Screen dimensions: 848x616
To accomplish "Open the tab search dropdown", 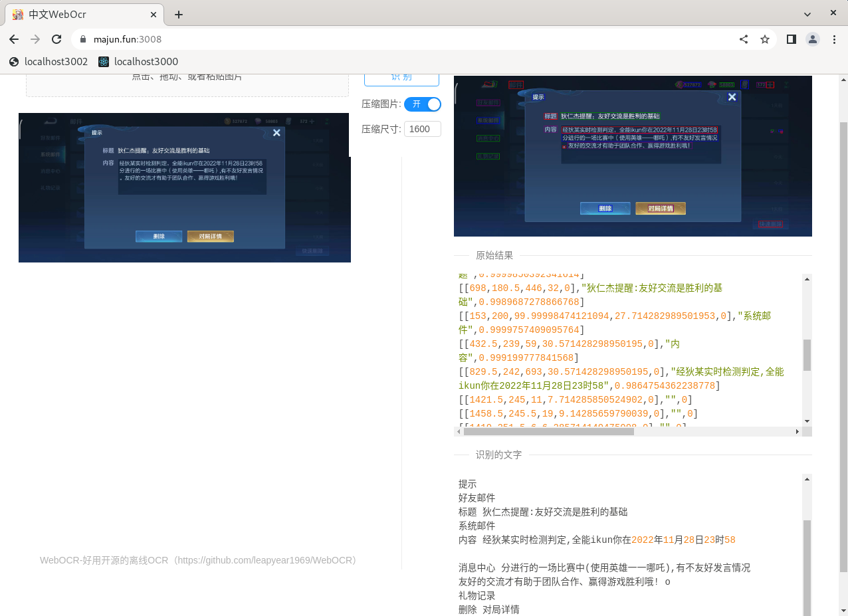I will [x=807, y=14].
